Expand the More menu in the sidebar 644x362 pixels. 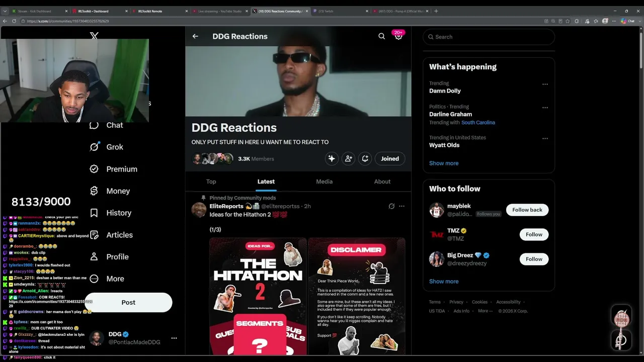[107, 279]
